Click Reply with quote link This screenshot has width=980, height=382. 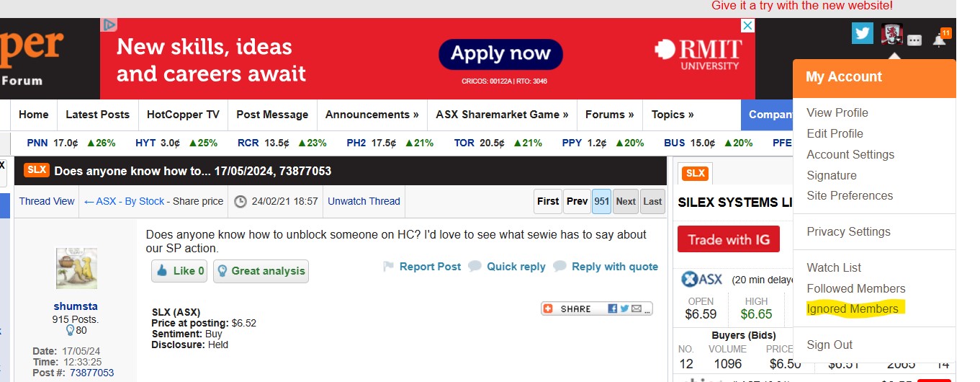coord(606,267)
